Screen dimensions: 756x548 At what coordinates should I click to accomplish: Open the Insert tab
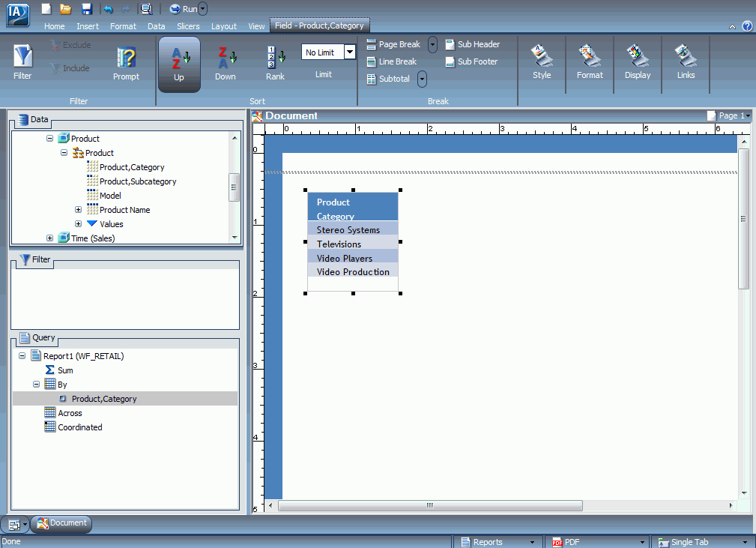(x=88, y=26)
